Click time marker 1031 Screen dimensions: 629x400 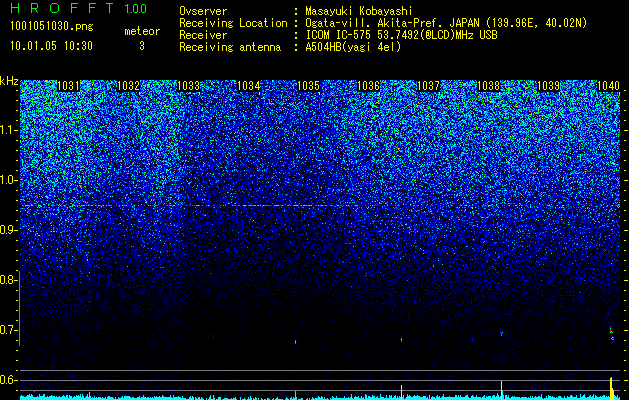[69, 86]
